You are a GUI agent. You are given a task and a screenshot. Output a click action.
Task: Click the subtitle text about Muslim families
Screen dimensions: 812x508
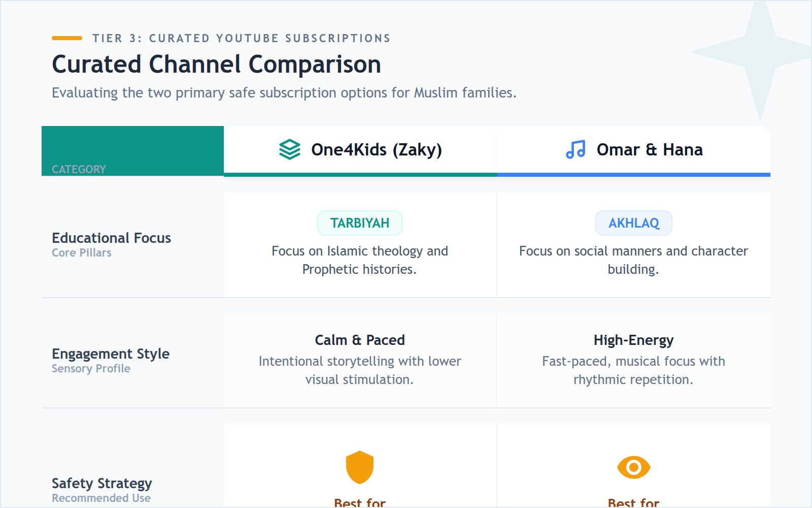click(284, 92)
